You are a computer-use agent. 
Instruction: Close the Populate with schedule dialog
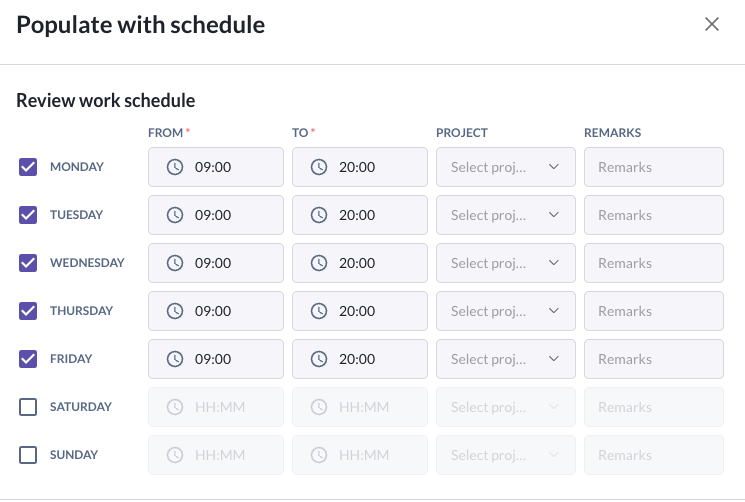pos(712,25)
